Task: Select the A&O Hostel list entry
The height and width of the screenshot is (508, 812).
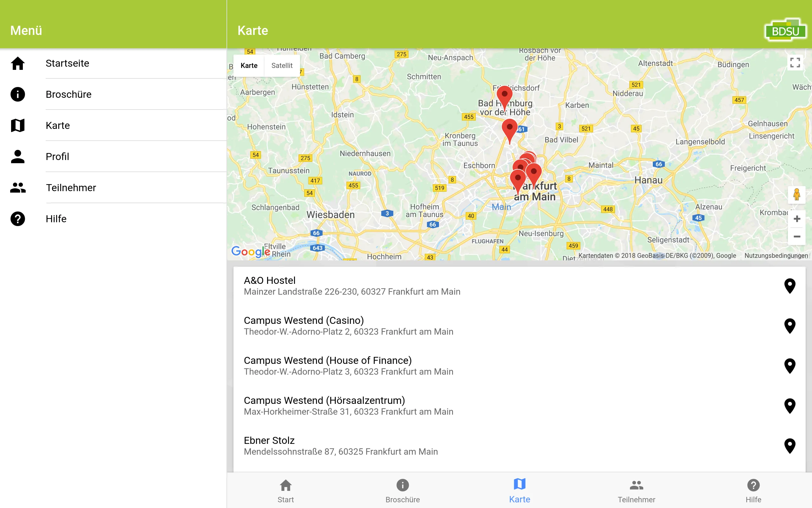Action: [520, 286]
